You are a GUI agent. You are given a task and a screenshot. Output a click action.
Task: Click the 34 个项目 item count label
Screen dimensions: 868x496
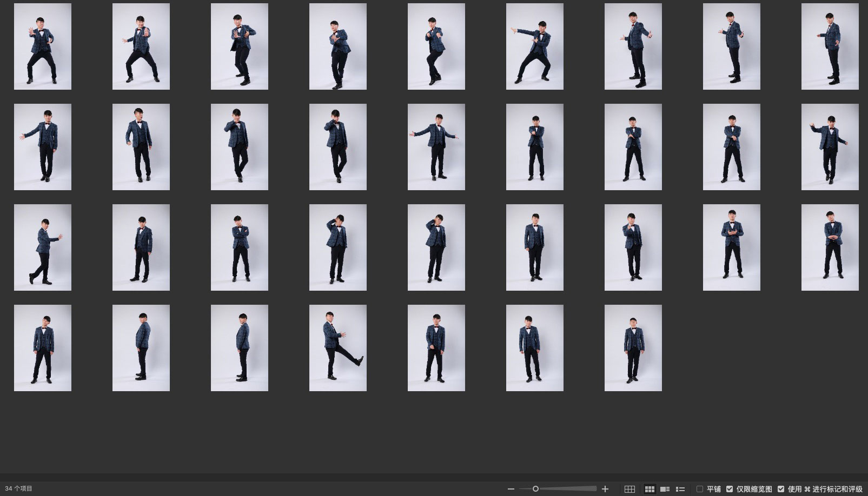19,488
